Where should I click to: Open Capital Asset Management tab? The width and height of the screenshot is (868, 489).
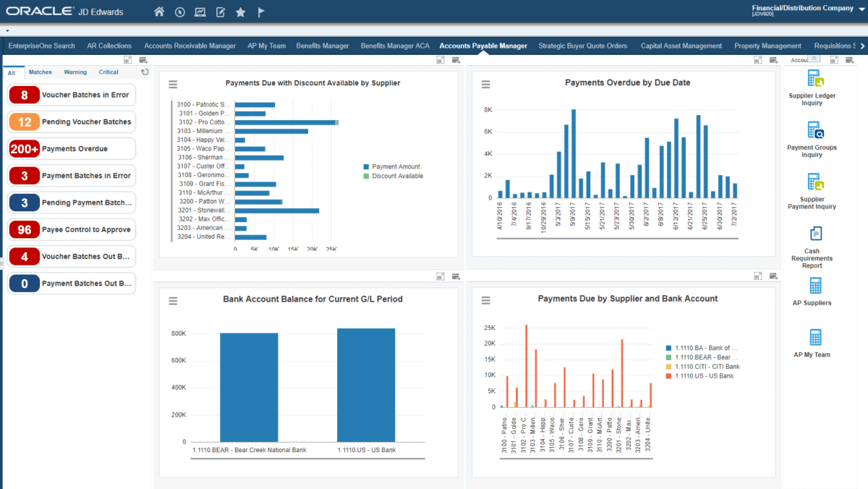pos(681,46)
